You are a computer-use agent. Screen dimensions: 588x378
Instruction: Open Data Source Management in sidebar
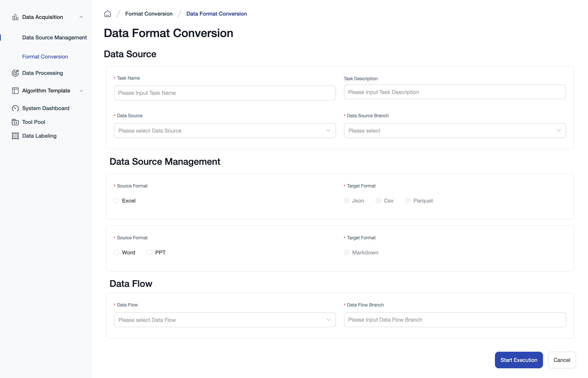pyautogui.click(x=54, y=38)
